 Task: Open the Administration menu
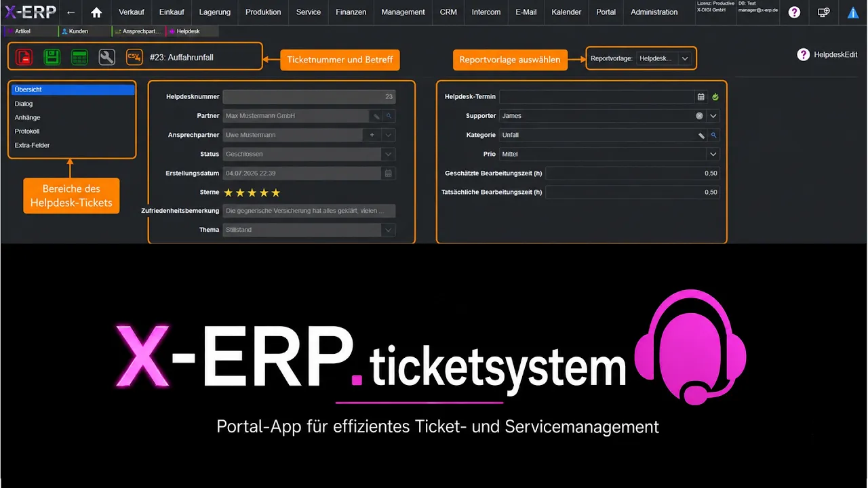pos(654,12)
